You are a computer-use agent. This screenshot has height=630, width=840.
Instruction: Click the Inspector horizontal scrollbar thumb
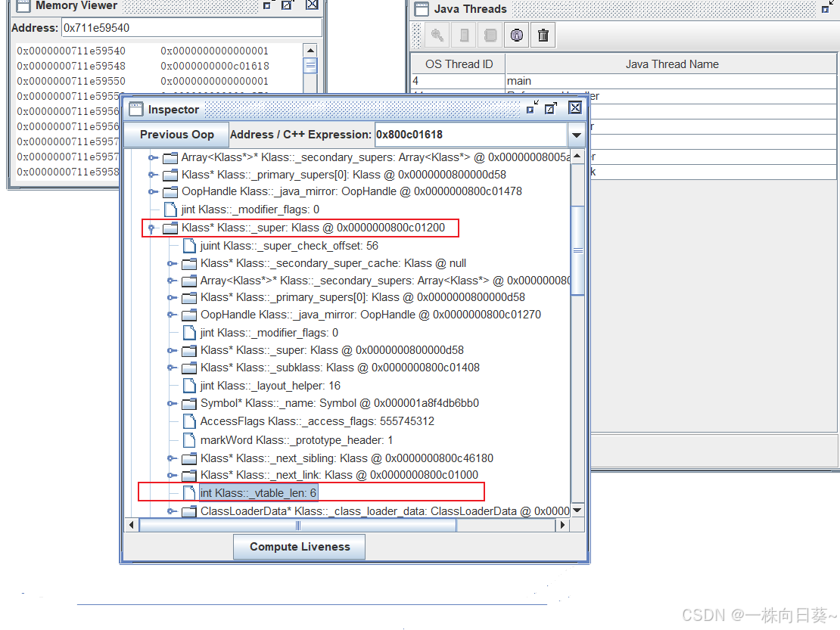tap(298, 526)
